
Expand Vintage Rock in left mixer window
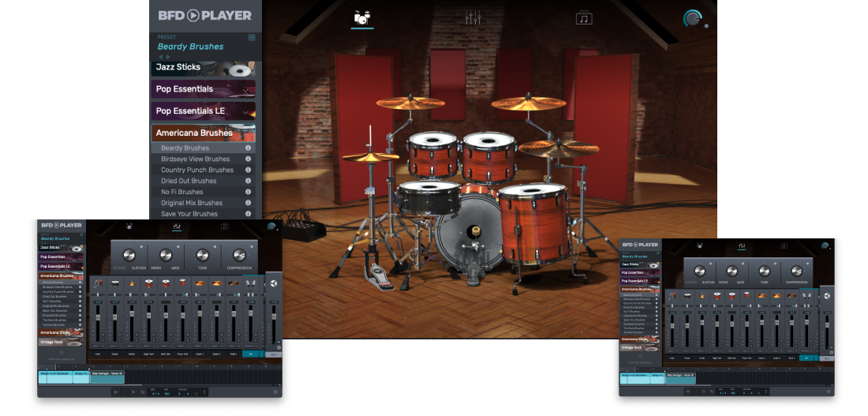pyautogui.click(x=61, y=343)
